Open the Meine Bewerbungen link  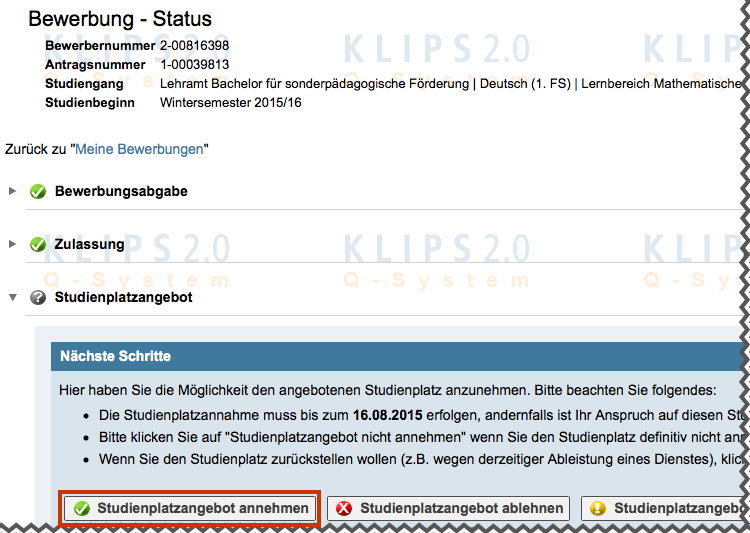pyautogui.click(x=139, y=149)
